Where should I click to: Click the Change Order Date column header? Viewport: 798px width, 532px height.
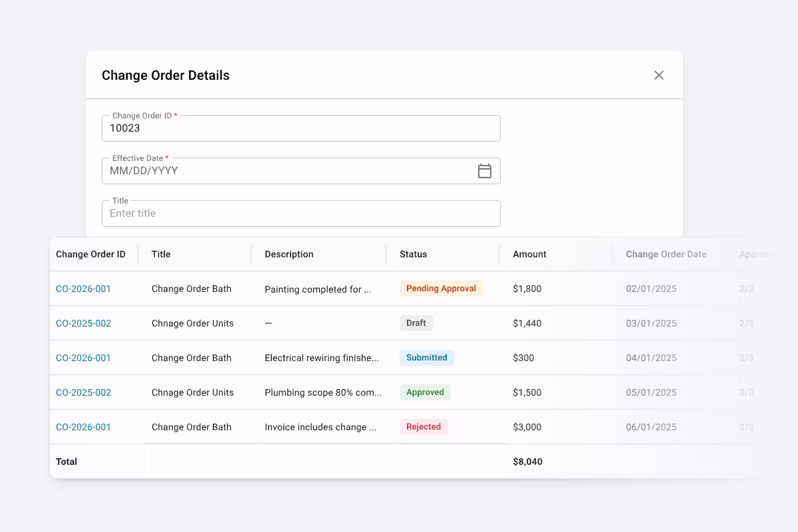click(x=666, y=254)
